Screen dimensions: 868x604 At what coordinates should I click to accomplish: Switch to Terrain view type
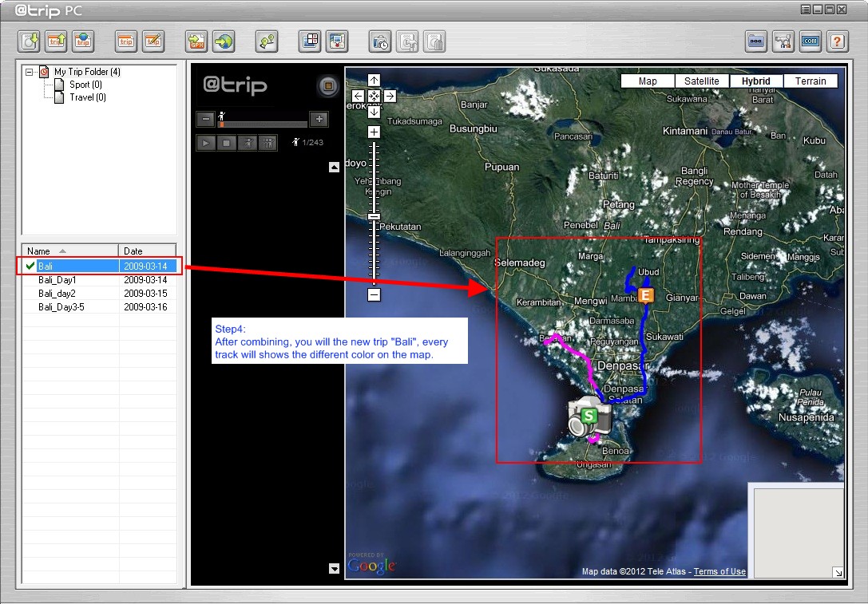coord(811,81)
